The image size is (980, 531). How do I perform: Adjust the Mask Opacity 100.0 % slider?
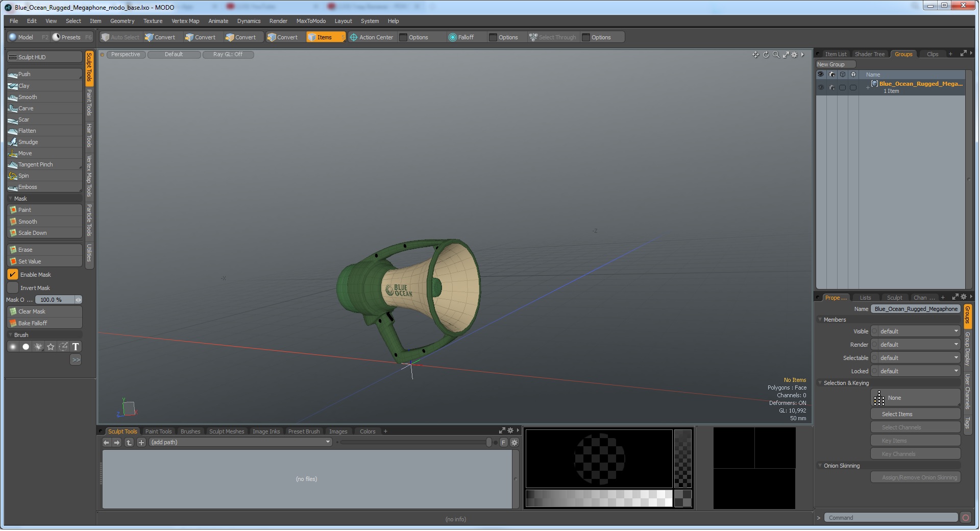tap(58, 300)
